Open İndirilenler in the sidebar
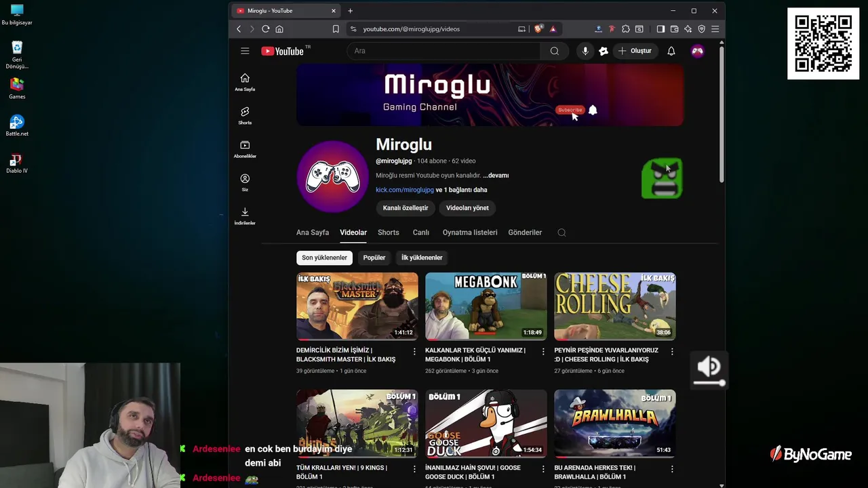Screen dimensions: 868x488 tap(245, 216)
